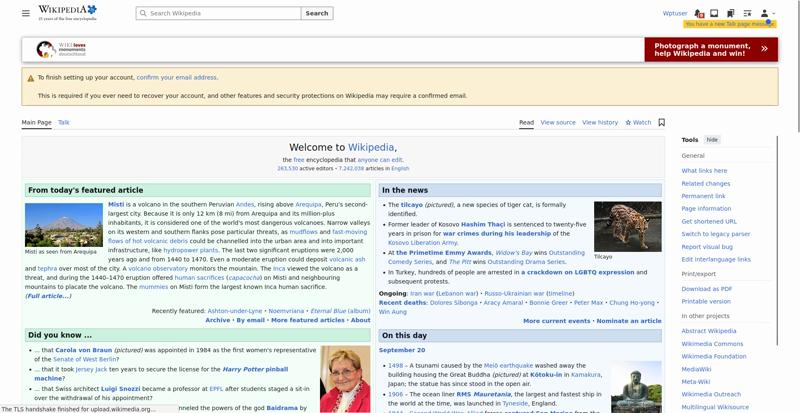Click Download as PDF
Viewport: 800px width, 413px height.
pyautogui.click(x=707, y=289)
